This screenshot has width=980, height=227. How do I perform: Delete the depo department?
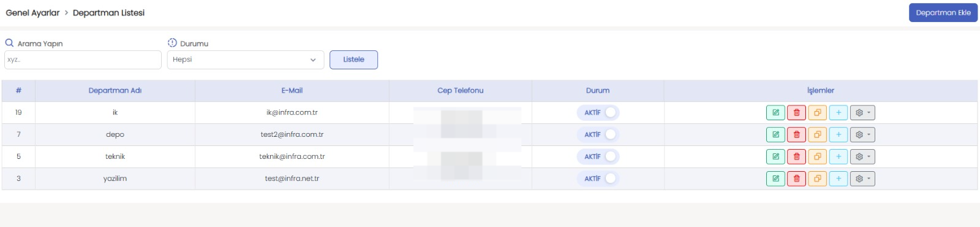click(796, 135)
